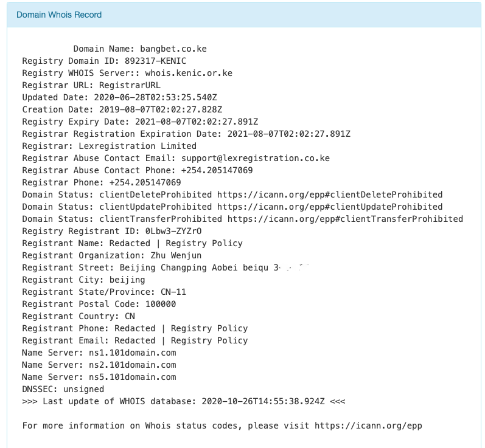This screenshot has height=448, width=485.
Task: Click the Domain Whois Record header
Action: (x=59, y=15)
